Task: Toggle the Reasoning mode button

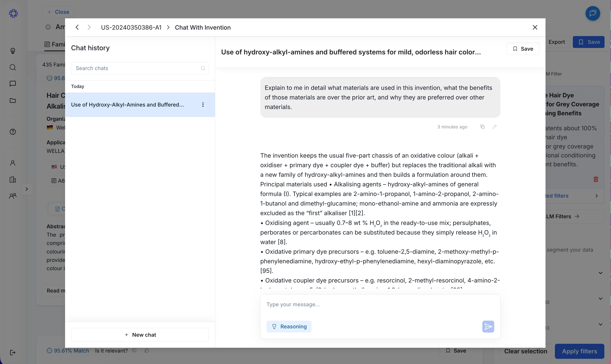Action: [289, 326]
